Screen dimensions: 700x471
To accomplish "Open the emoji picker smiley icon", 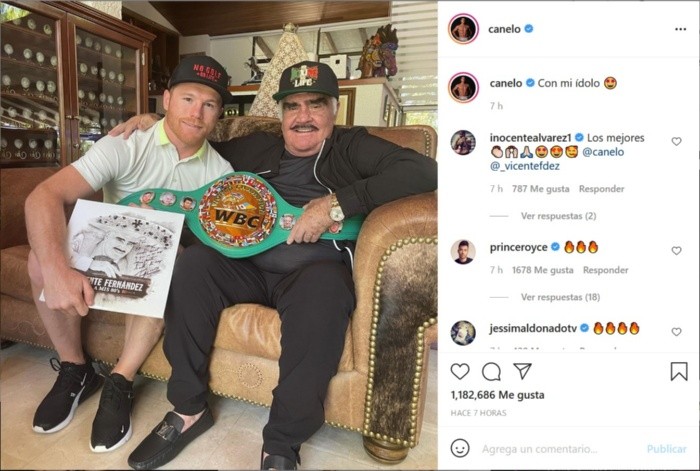I will tap(460, 448).
